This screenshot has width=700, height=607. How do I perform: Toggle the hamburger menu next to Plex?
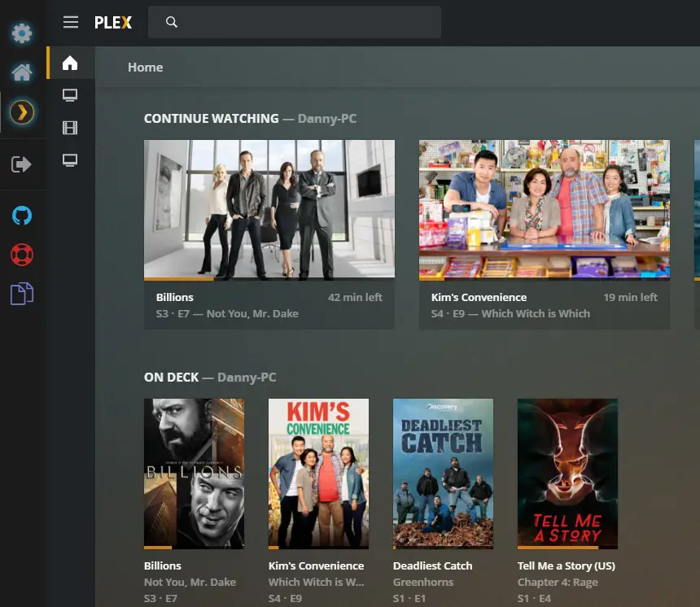point(71,22)
